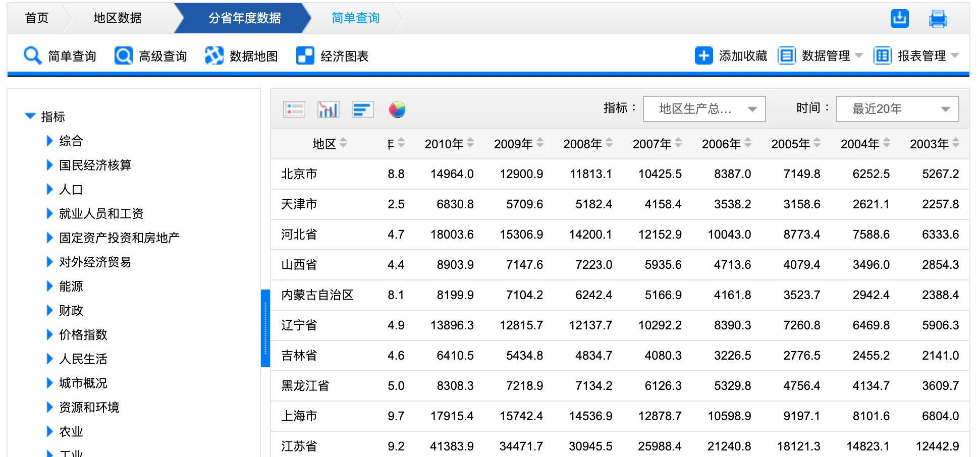Viewport: 980px width, 457px height.
Task: Expand the 财政 tree node
Action: tap(49, 310)
